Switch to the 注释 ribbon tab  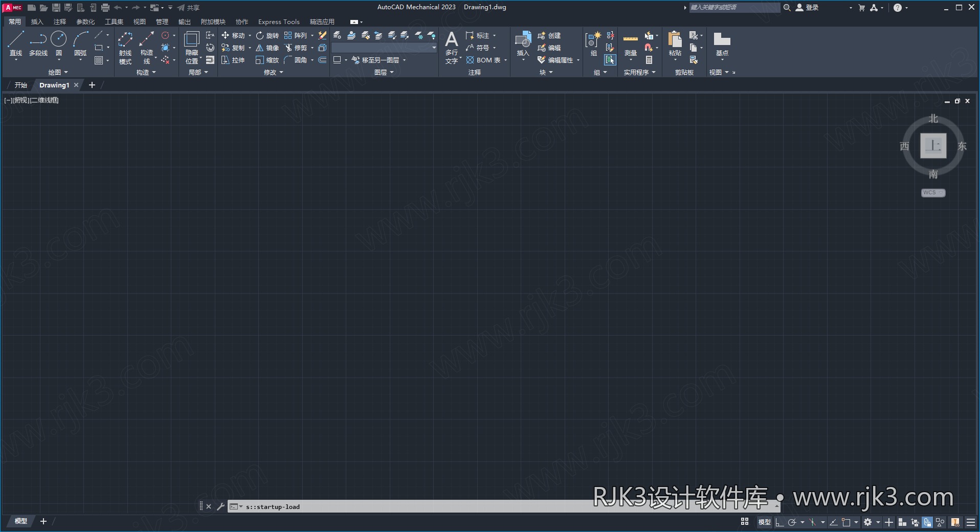click(x=60, y=21)
